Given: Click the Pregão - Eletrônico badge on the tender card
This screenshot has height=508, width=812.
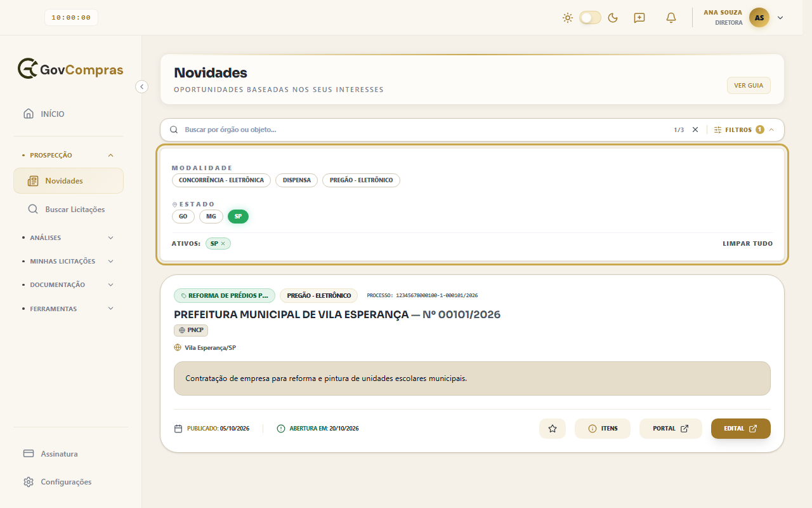Looking at the screenshot, I should pyautogui.click(x=319, y=295).
